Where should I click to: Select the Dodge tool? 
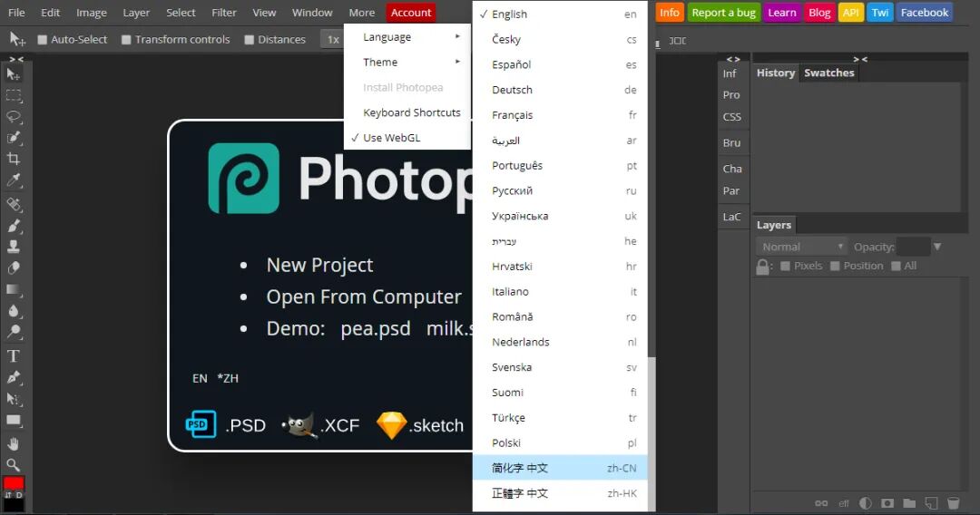13,332
